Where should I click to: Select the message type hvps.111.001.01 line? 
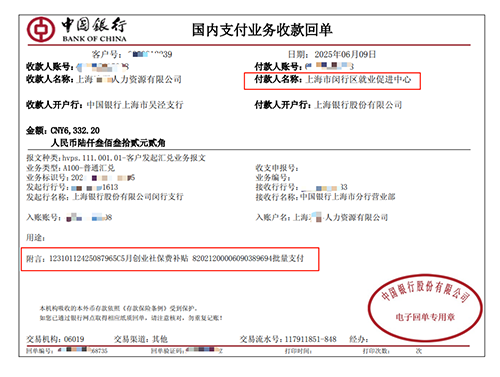click(x=116, y=158)
